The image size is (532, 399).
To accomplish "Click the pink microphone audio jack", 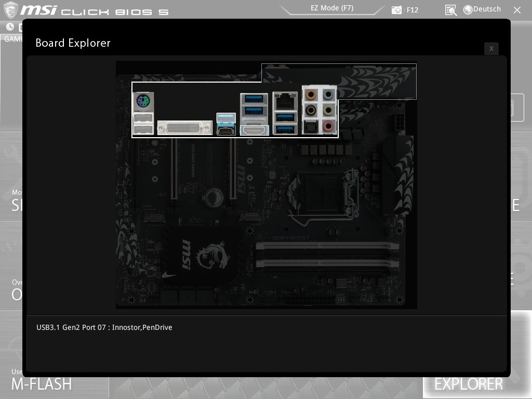I will coord(328,126).
